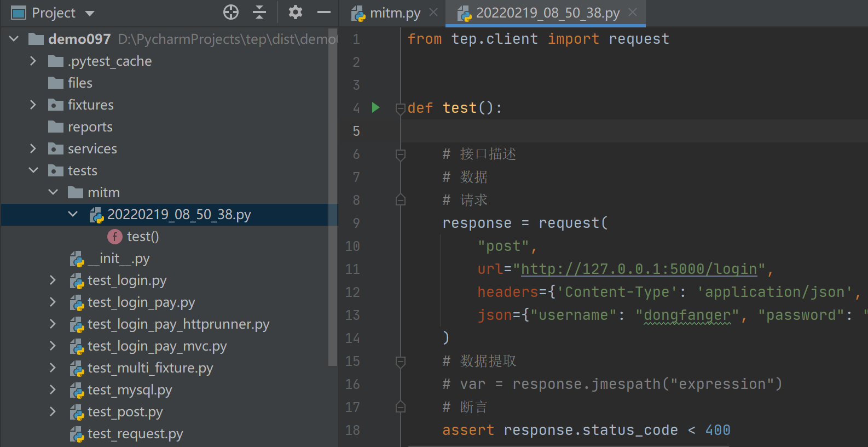Click the Python icon beside test_login.py
Image resolution: width=868 pixels, height=447 pixels.
pyautogui.click(x=77, y=280)
